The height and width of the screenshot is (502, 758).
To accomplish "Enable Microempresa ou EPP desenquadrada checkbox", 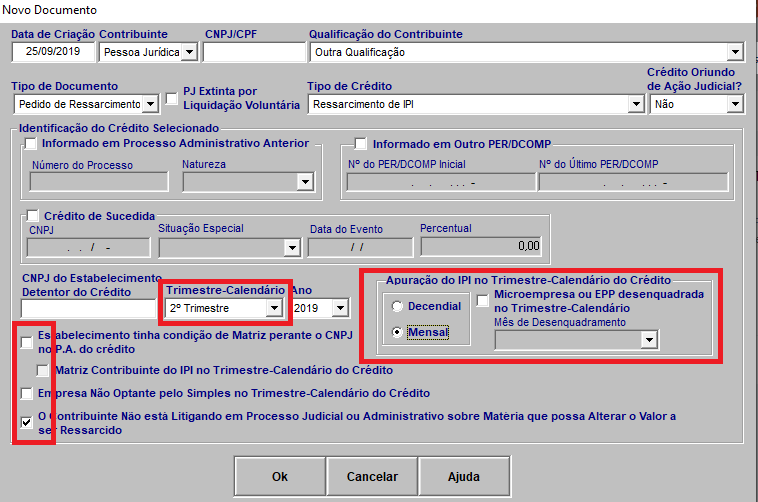I will click(x=484, y=301).
